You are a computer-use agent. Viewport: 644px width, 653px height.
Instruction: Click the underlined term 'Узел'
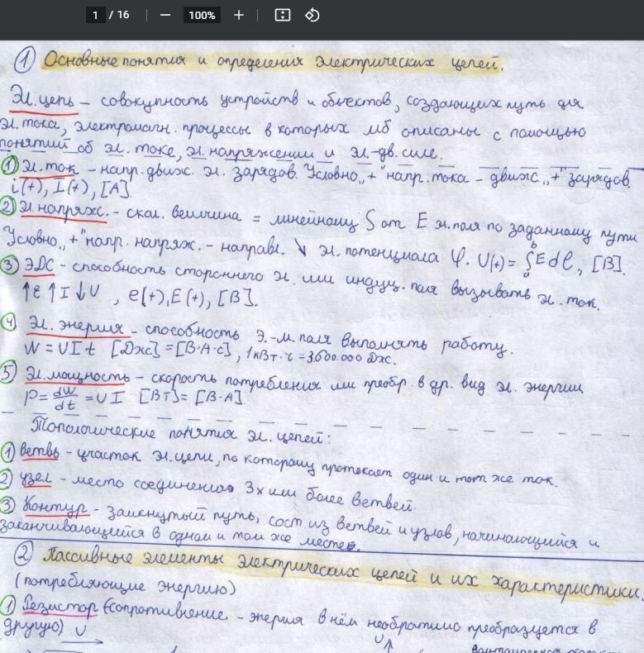36,479
